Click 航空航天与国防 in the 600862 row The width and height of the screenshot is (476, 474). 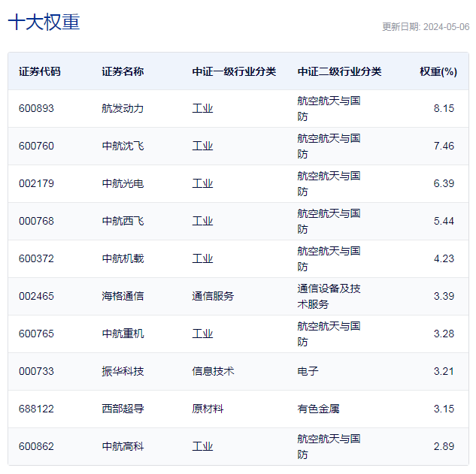[329, 447]
